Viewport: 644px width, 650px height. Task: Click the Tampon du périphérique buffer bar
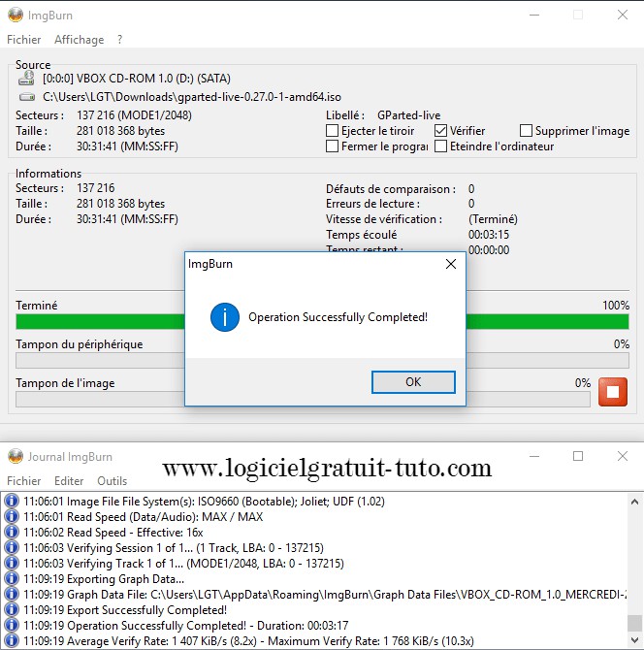(322, 361)
